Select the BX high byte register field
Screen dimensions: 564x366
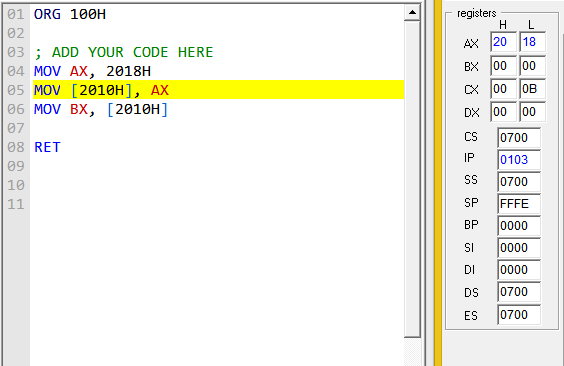[x=503, y=66]
